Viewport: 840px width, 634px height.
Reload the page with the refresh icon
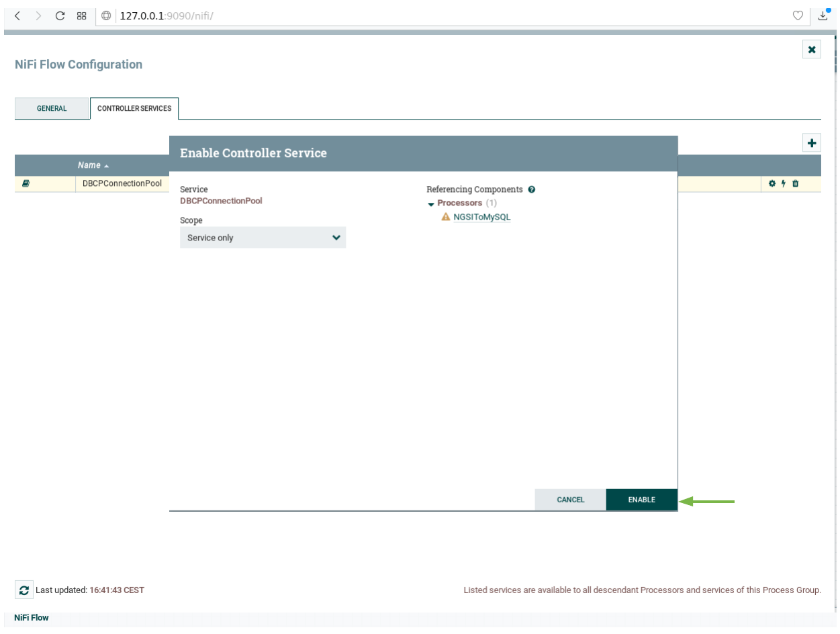point(60,15)
